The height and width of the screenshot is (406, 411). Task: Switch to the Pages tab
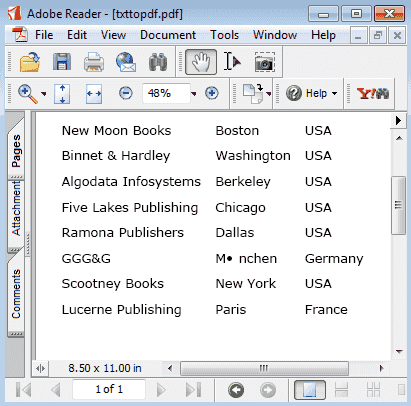click(16, 150)
